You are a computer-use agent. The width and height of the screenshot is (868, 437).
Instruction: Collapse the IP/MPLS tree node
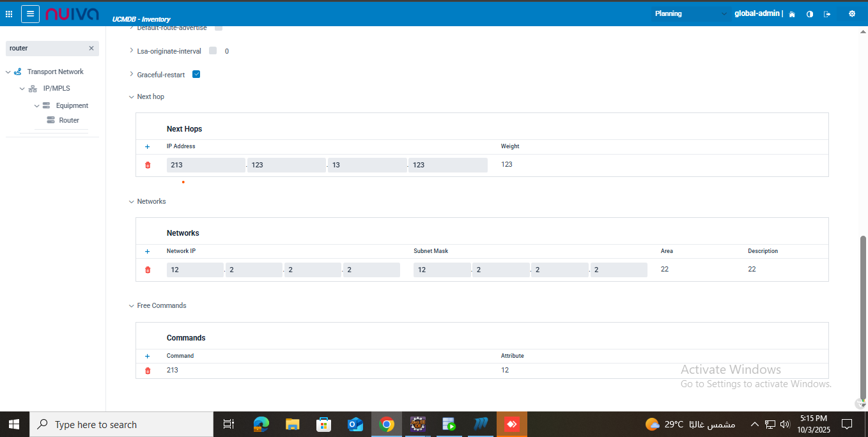(22, 89)
